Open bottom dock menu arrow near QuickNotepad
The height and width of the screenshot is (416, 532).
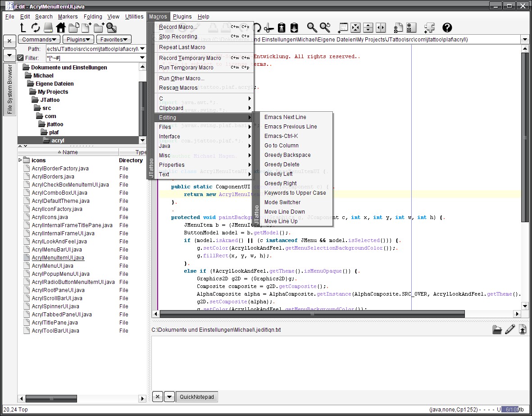pyautogui.click(x=169, y=397)
